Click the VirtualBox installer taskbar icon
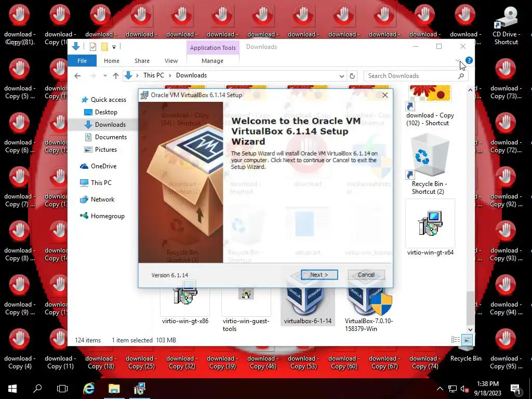This screenshot has height=399, width=532. pyautogui.click(x=139, y=389)
